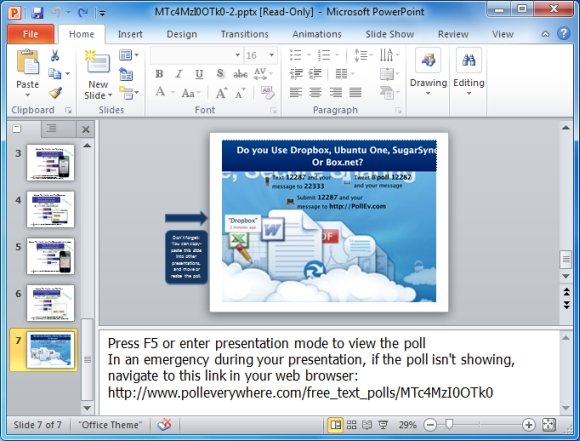Click the Cut scissors icon
This screenshot has height=441, width=580.
click(55, 56)
